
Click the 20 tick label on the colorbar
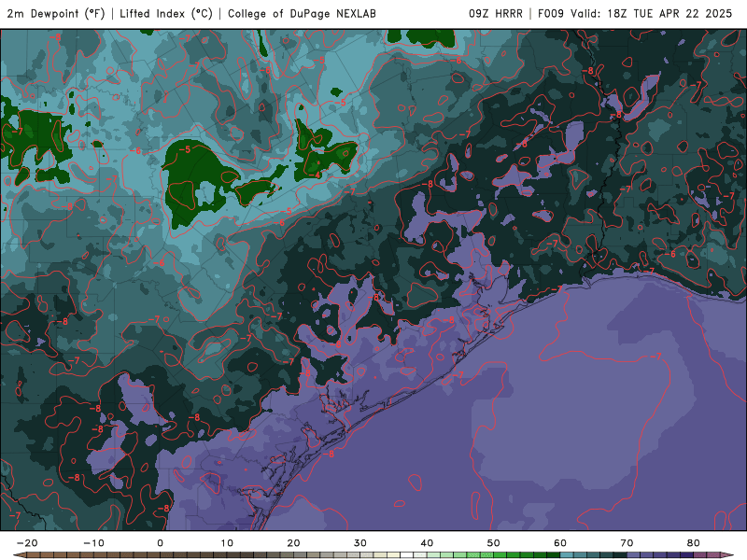[293, 543]
